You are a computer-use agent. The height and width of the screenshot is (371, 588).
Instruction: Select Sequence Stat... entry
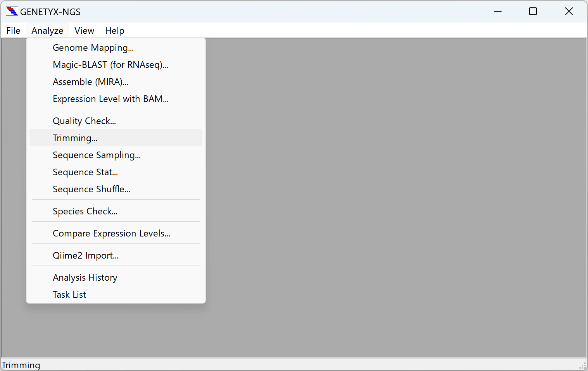(116, 172)
